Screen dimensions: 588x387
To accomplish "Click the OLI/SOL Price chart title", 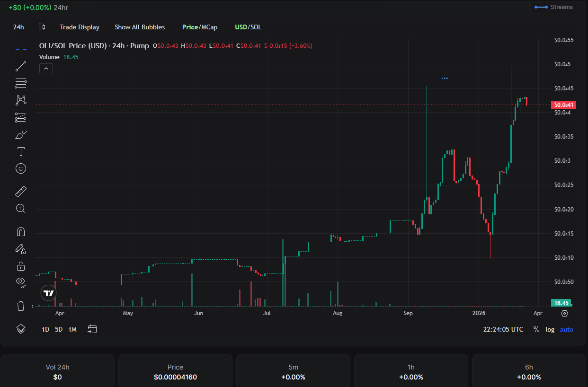I will [94, 46].
